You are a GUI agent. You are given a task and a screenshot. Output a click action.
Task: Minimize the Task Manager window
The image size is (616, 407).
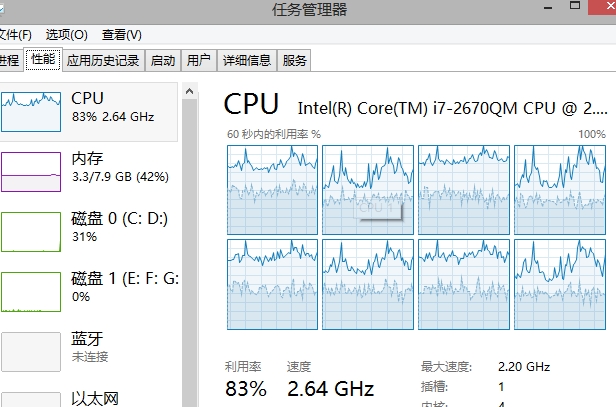(548, 7)
